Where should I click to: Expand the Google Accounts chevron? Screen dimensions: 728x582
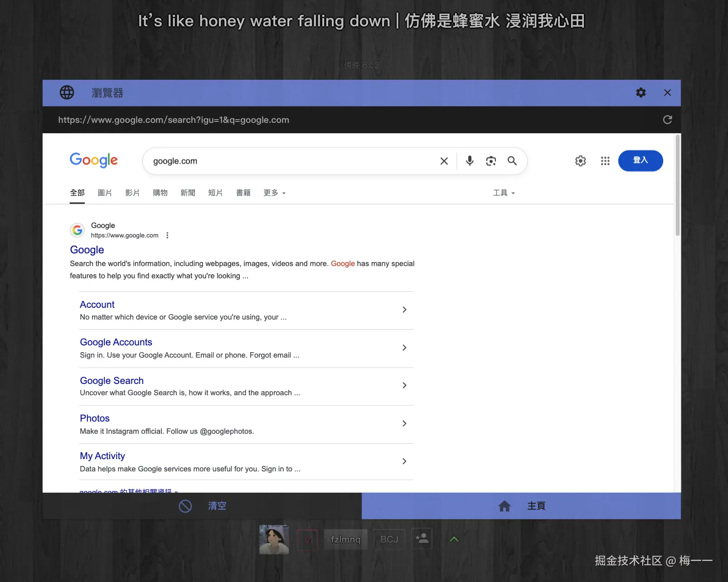[404, 348]
